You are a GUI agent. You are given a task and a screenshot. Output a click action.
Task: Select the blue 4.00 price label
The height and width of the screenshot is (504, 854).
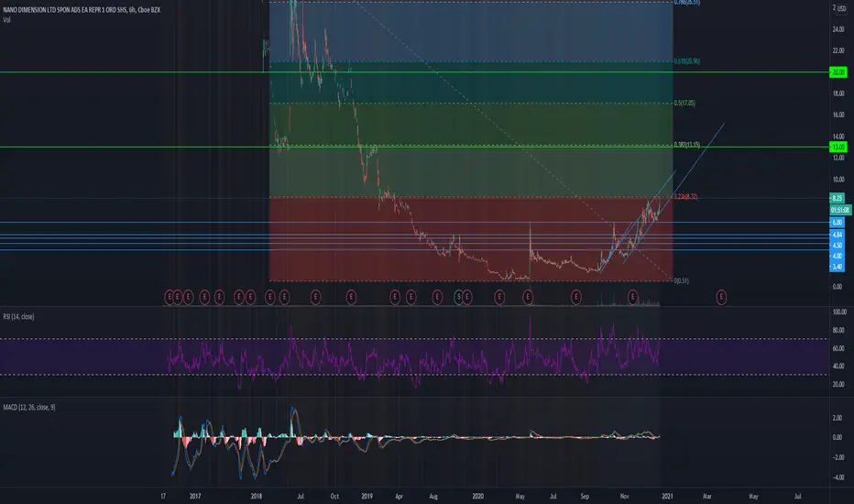[x=838, y=256]
